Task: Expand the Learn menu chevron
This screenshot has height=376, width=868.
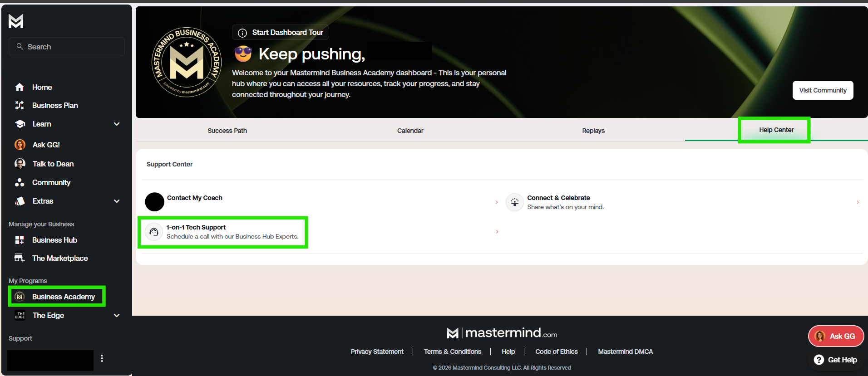Action: pos(117,124)
